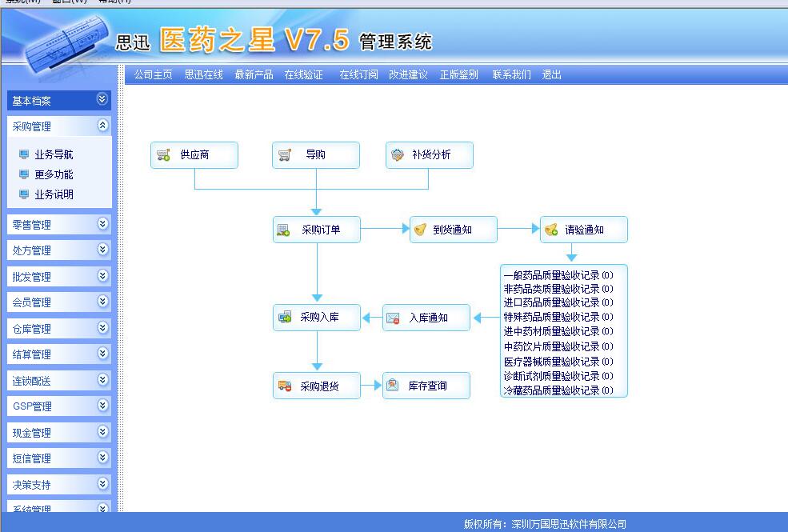
Task: Open the 补货分析 module button
Action: pos(430,155)
